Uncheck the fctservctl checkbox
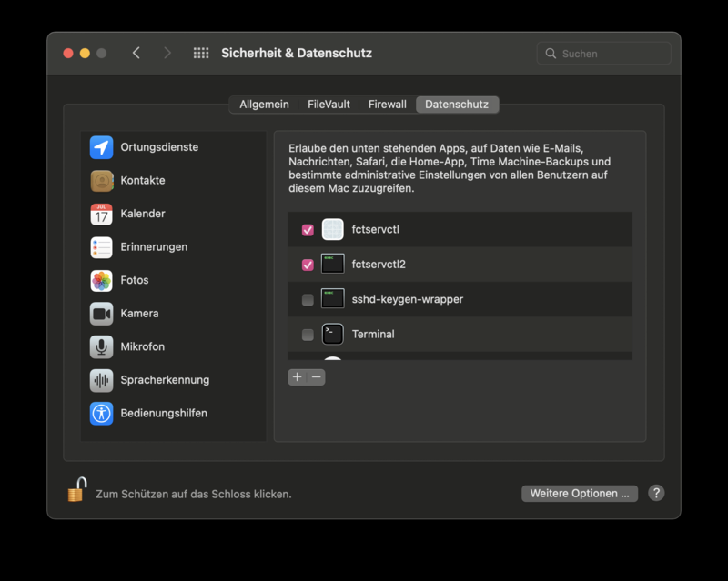The image size is (728, 581). [308, 230]
